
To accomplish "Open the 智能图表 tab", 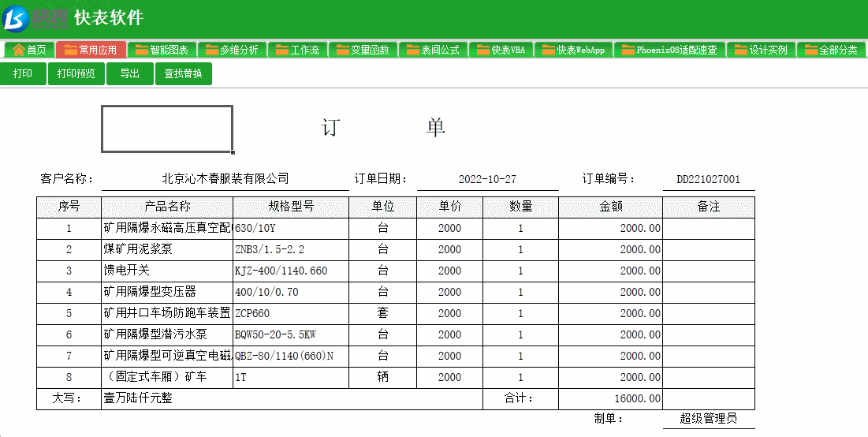I will tap(162, 50).
